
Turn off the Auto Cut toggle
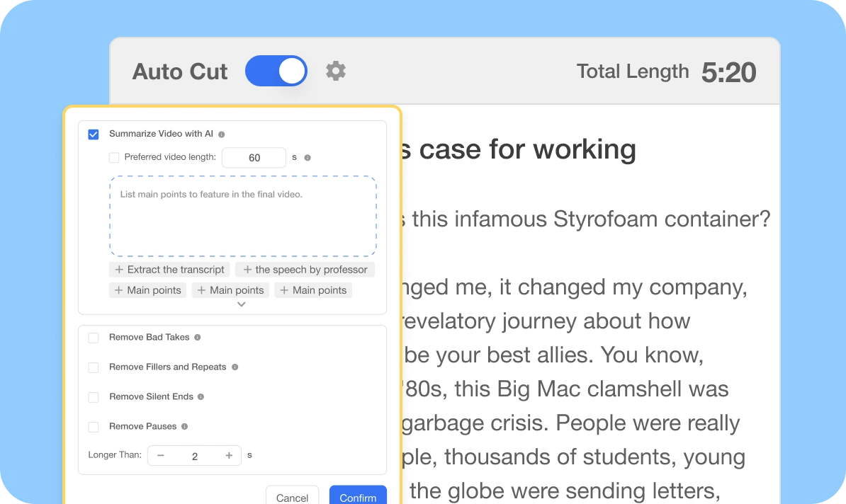(276, 71)
